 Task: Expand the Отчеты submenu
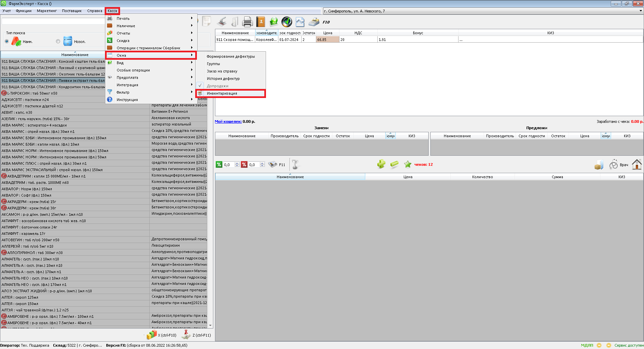click(151, 33)
